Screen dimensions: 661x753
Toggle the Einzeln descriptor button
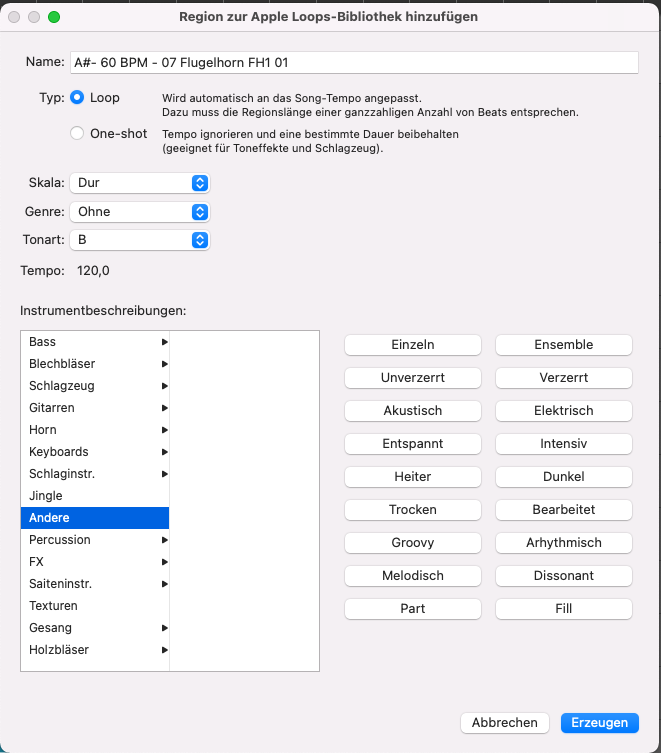tap(413, 345)
